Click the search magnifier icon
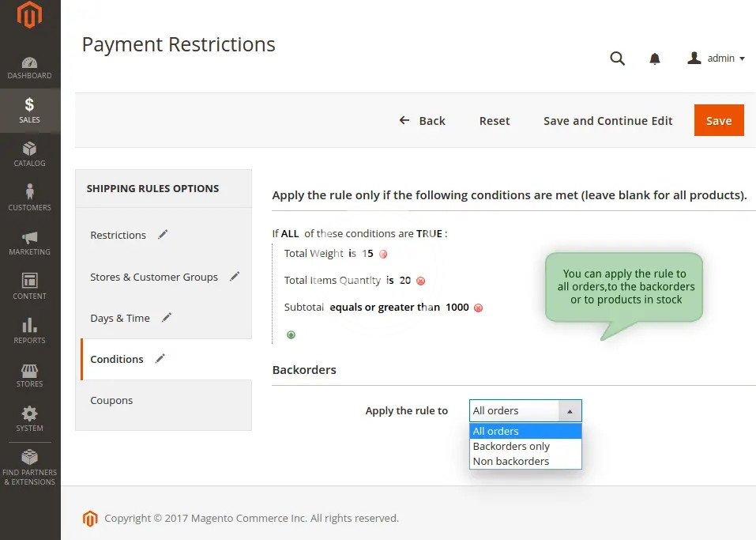 coord(617,59)
